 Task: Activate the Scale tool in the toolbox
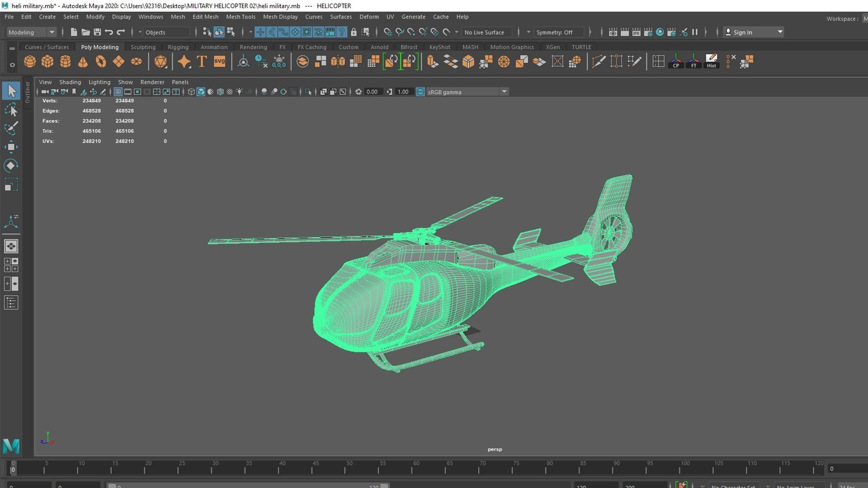pos(11,184)
